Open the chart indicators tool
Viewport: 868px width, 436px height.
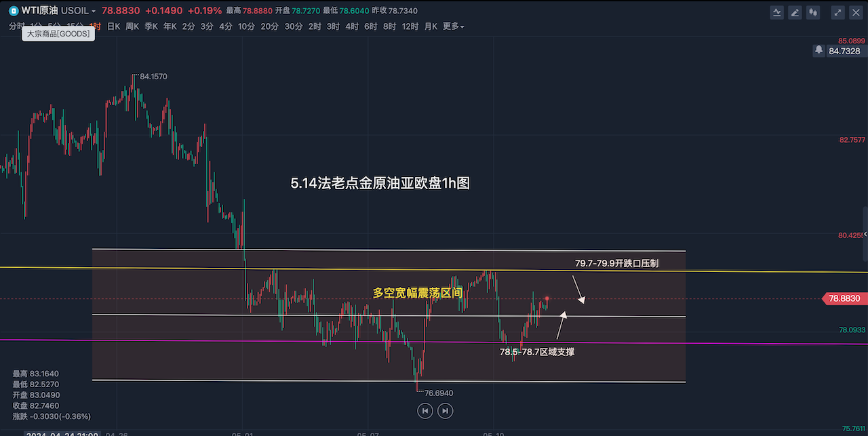(x=777, y=12)
